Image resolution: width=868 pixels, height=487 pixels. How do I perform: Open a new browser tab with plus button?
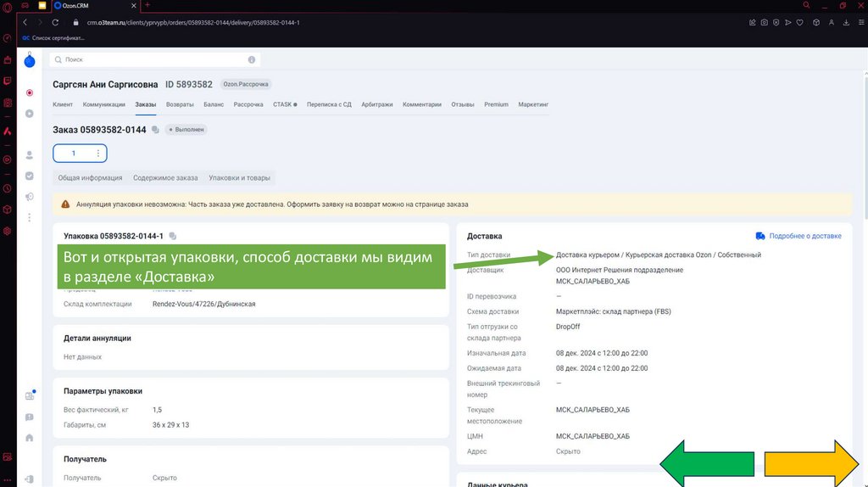147,5
